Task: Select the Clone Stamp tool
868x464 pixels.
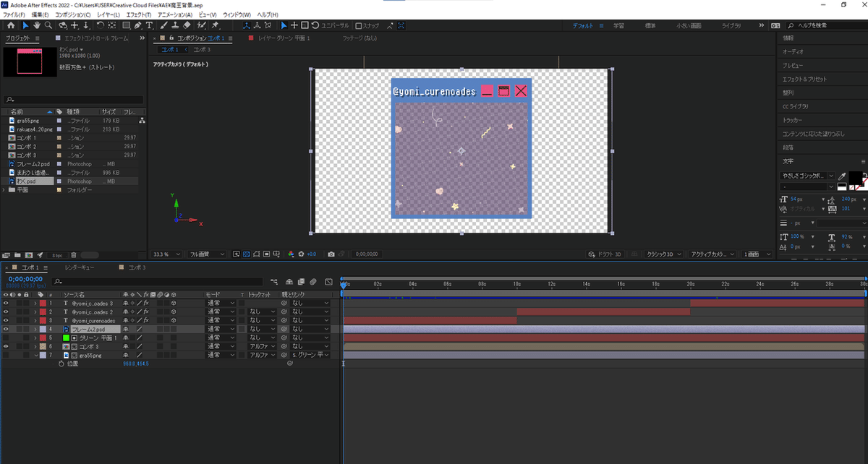Action: [x=174, y=25]
